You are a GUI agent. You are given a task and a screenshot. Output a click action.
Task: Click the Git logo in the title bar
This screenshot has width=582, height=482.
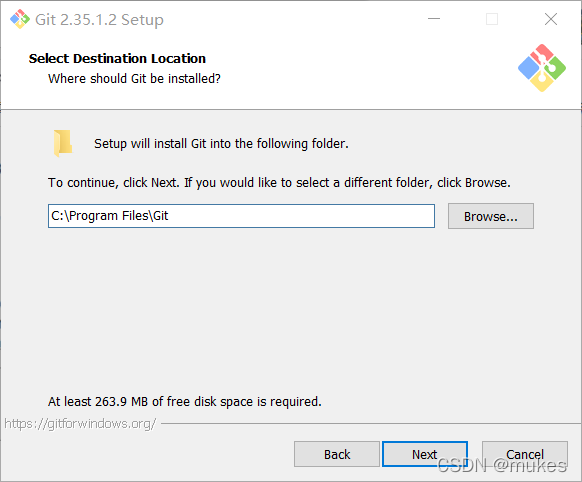tap(20, 19)
